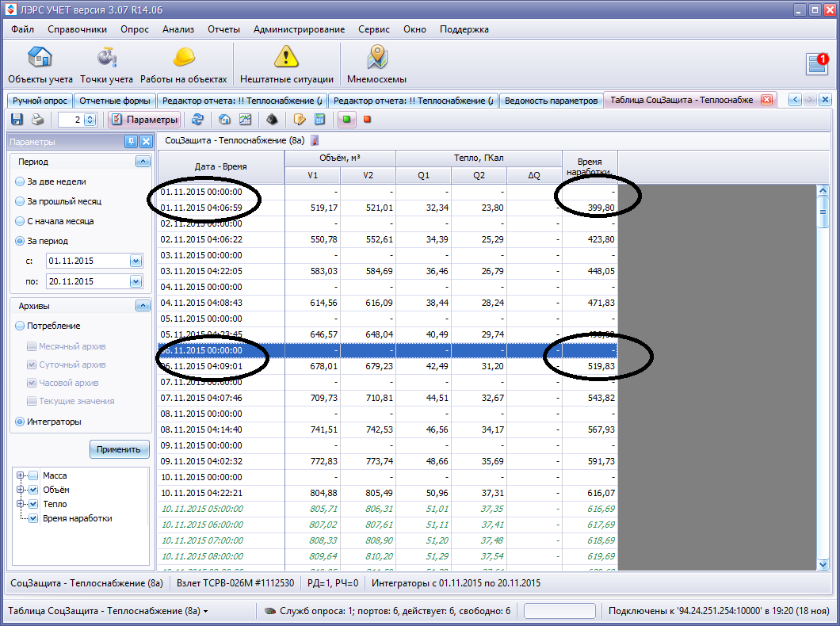Open Таблица СоцЗащита status bar dropdown
This screenshot has width=840, height=626.
(206, 611)
